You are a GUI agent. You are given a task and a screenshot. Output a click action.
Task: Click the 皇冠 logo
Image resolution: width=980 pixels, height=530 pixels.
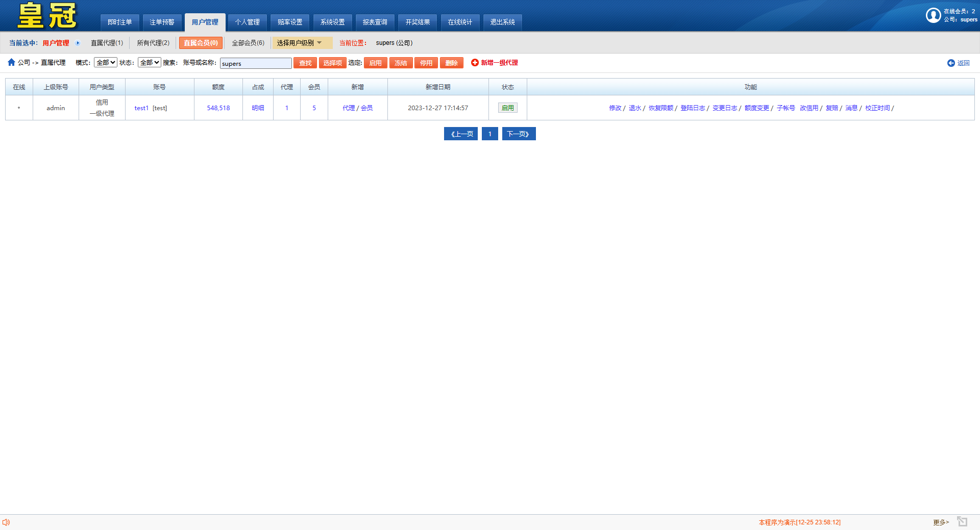point(47,16)
